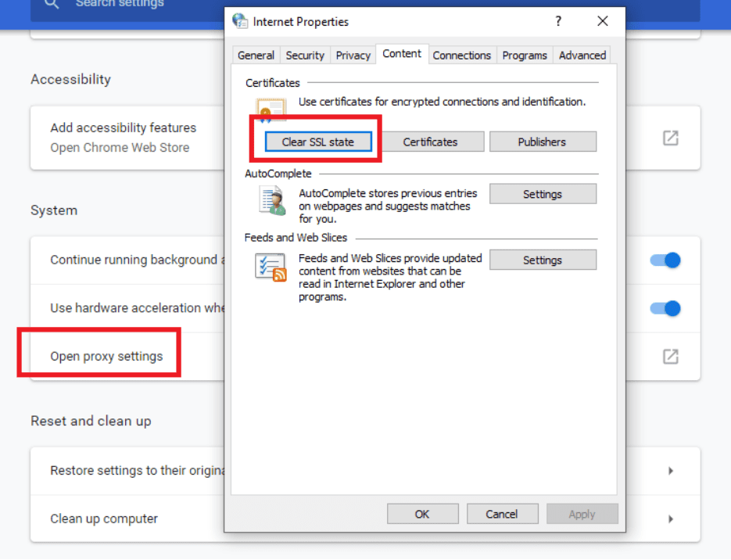Open Feeds and Web Slices Settings button
The image size is (731, 560).
543,260
